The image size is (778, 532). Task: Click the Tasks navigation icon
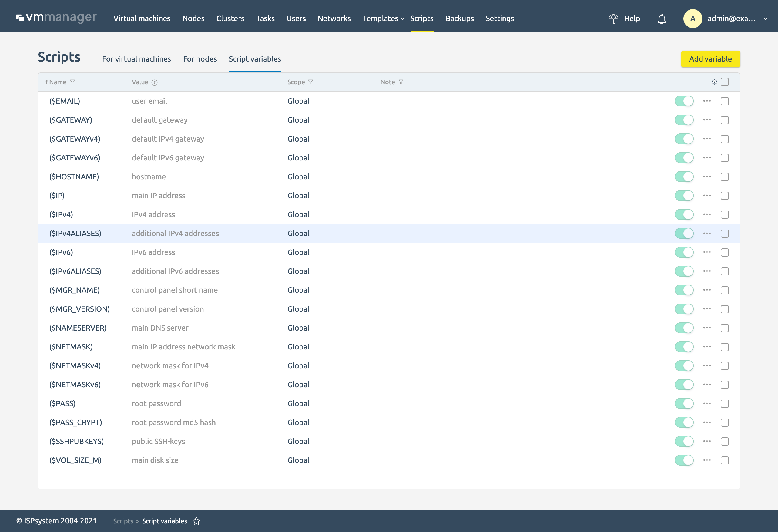tap(266, 18)
